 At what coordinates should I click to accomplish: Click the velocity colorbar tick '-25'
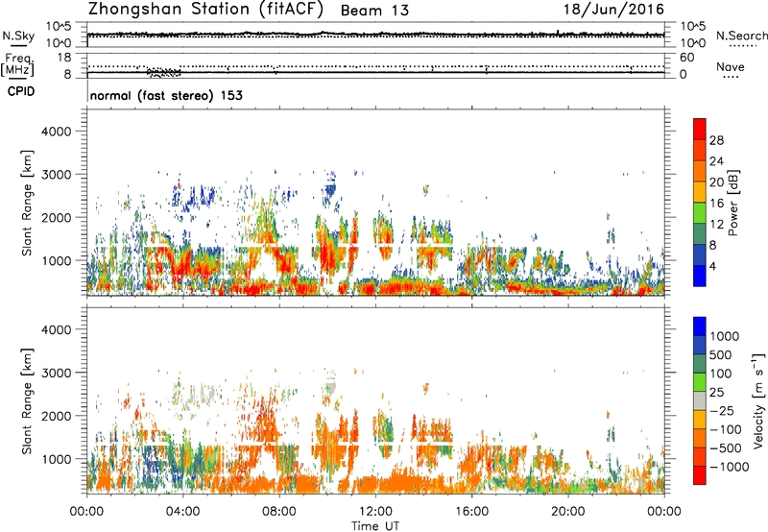(x=722, y=411)
